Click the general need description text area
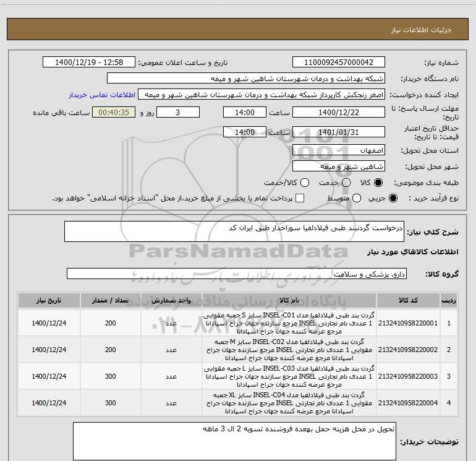The width and height of the screenshot is (476, 461). pyautogui.click(x=234, y=231)
